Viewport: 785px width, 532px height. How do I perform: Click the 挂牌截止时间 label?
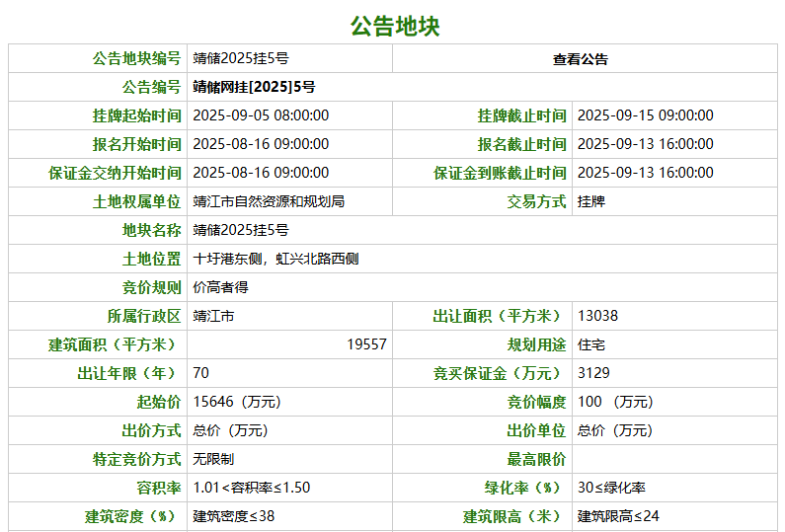(521, 115)
